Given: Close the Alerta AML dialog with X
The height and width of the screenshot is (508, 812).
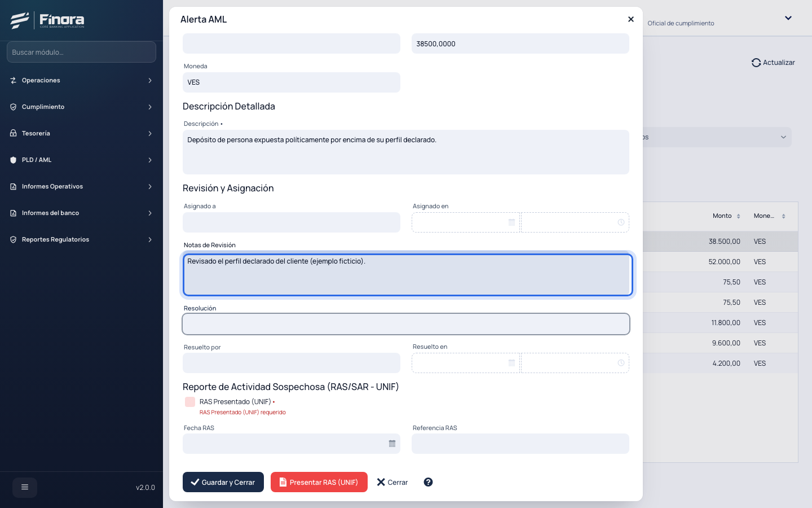Looking at the screenshot, I should pos(631,19).
